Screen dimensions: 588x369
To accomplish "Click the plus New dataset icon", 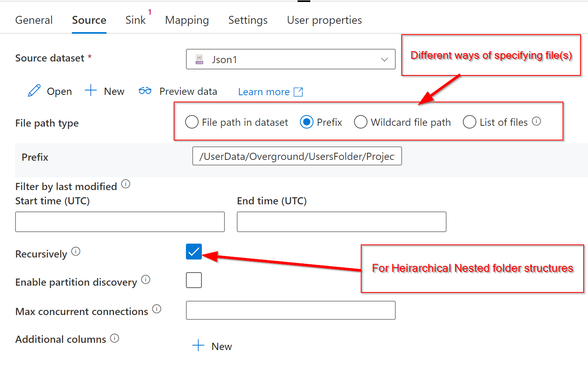I will coord(90,91).
